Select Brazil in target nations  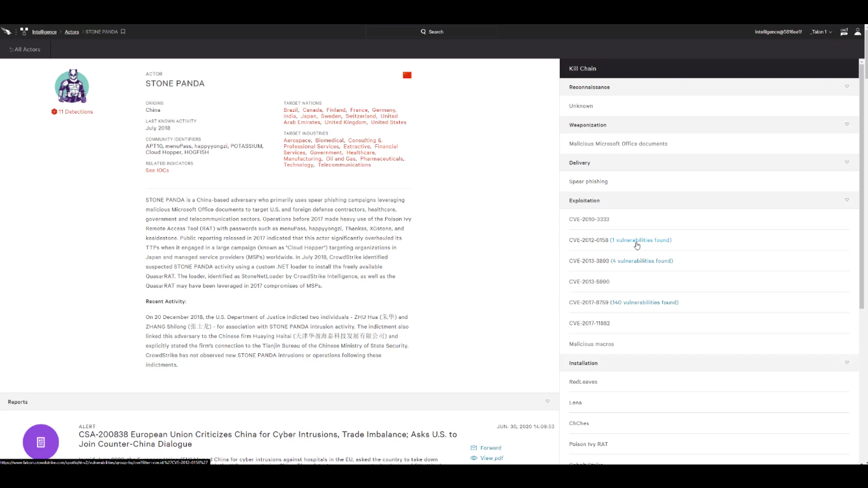[290, 110]
